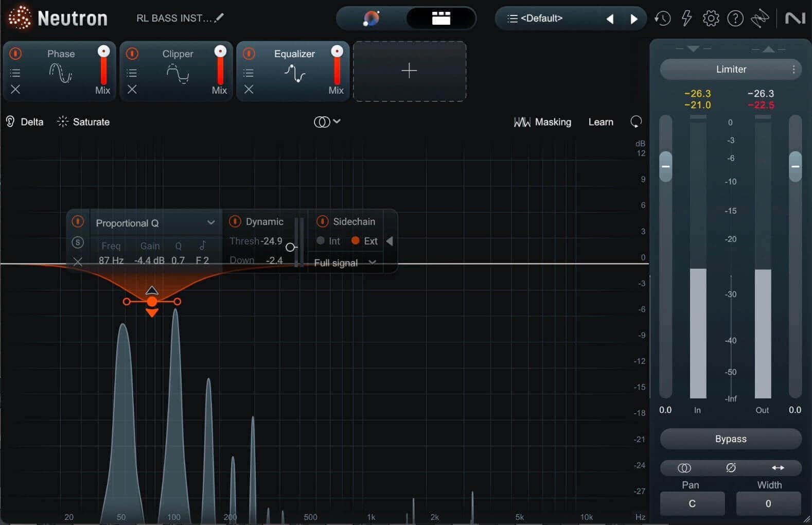Open the Proportional Q filter shape dropdown
Screen dimensions: 812x525
155,223
